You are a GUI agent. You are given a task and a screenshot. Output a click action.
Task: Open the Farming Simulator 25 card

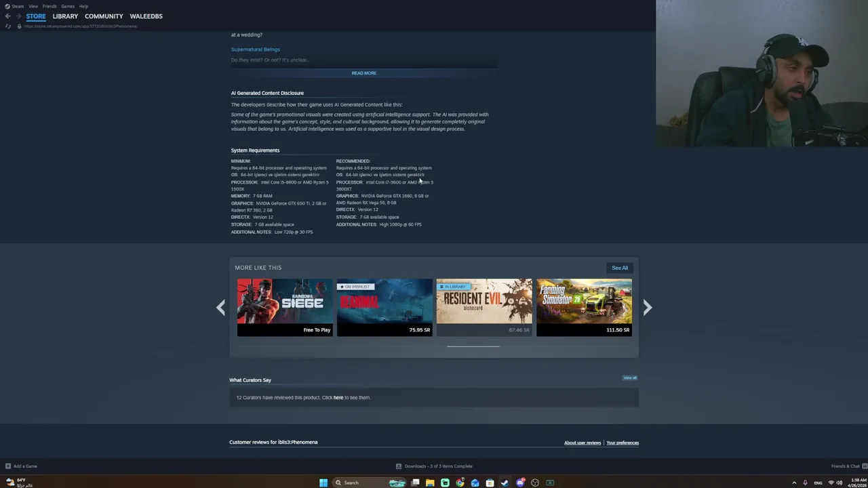[584, 307]
